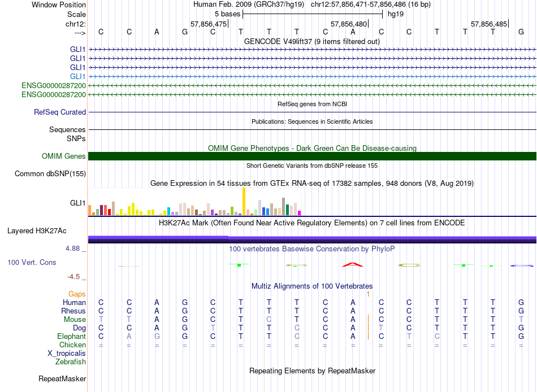
Task: Click the orange Gaps row label
Action: (x=77, y=294)
